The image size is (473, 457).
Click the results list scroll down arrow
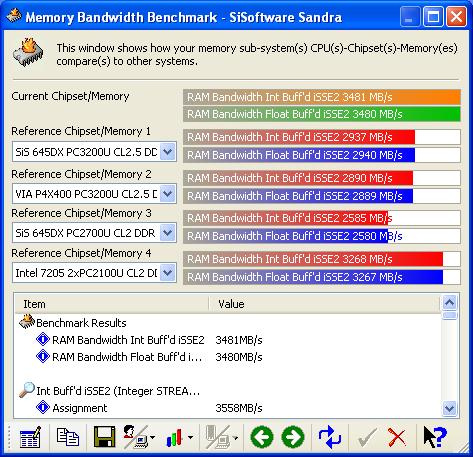click(449, 408)
